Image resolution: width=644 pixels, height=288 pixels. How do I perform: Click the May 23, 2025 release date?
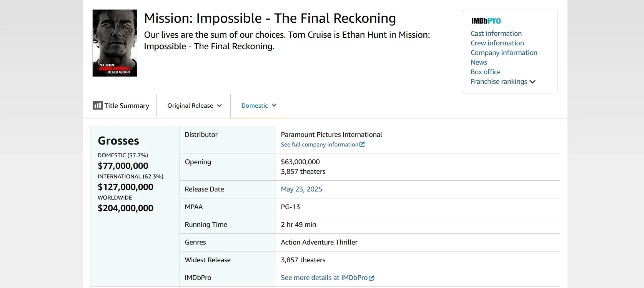click(301, 189)
